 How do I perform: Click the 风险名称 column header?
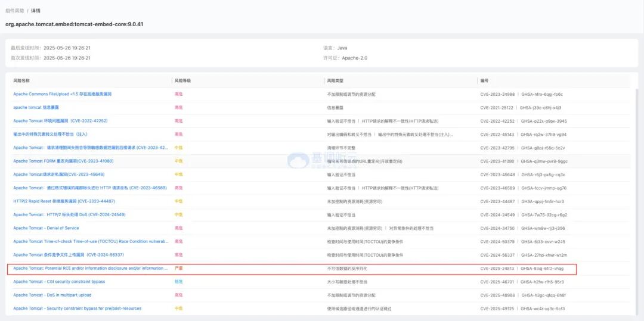[21, 80]
